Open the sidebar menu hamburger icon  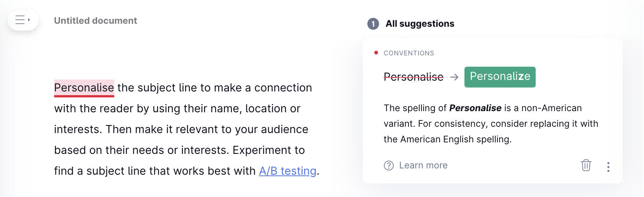point(20,20)
